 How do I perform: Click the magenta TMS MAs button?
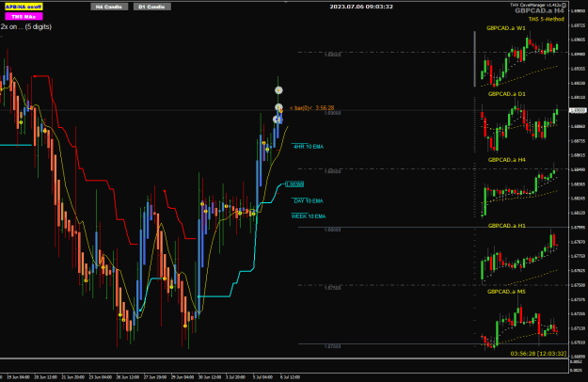[x=24, y=17]
